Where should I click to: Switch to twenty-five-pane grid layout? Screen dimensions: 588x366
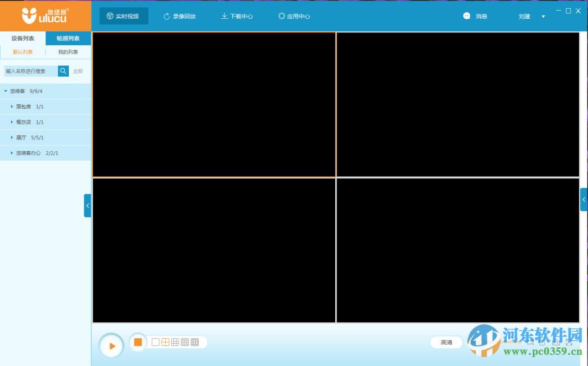[x=195, y=342]
